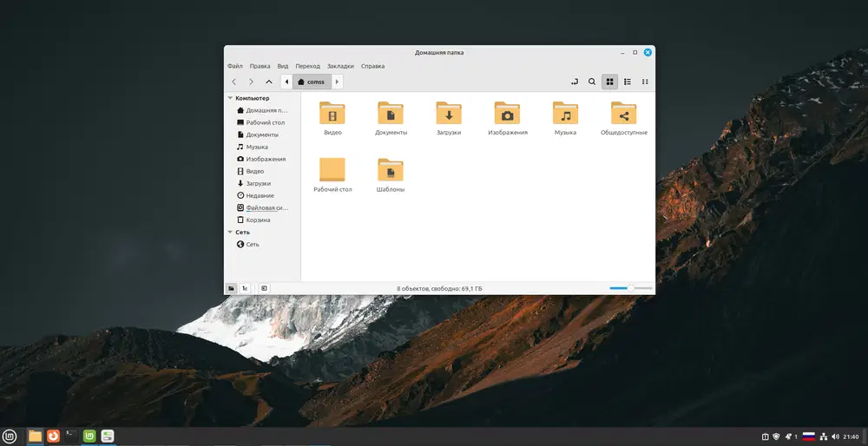
Task: Go forward with the right arrow toolbar button
Action: click(x=251, y=82)
